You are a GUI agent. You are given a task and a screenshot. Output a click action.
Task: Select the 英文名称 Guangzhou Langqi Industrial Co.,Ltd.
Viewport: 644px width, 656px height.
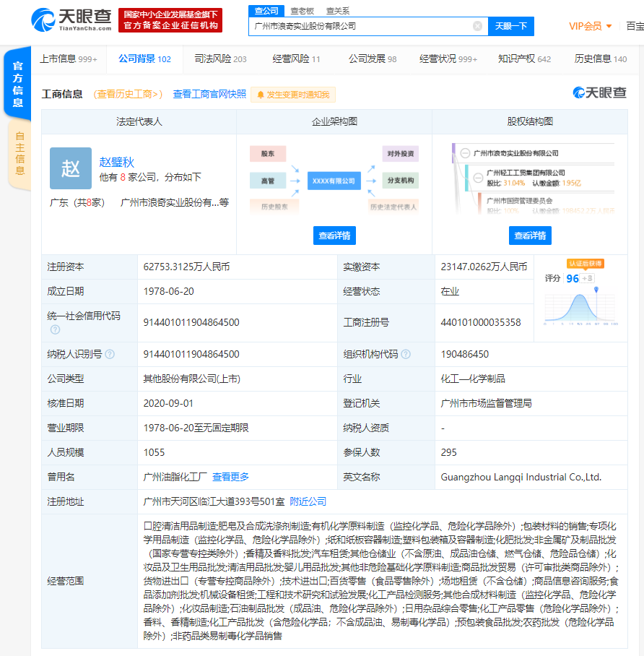[x=521, y=478]
